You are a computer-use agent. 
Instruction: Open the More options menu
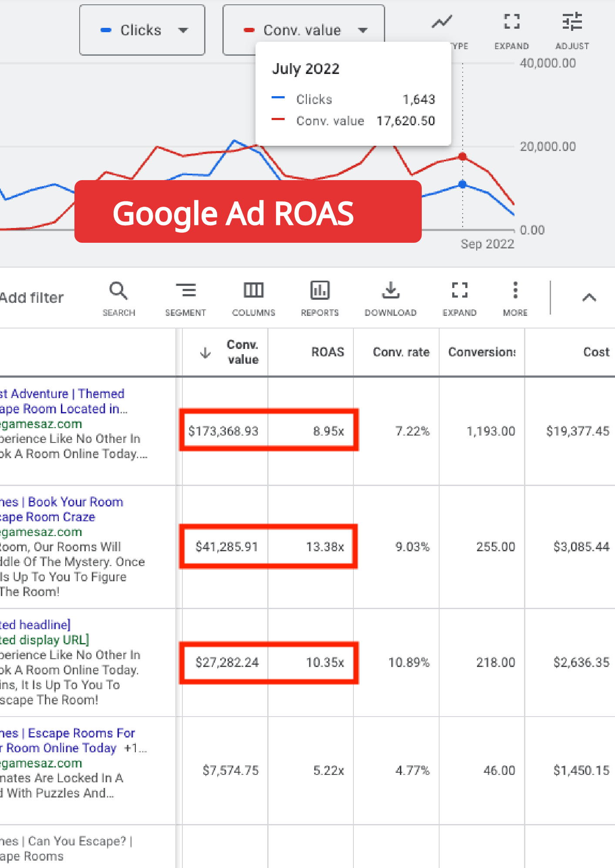(x=515, y=299)
